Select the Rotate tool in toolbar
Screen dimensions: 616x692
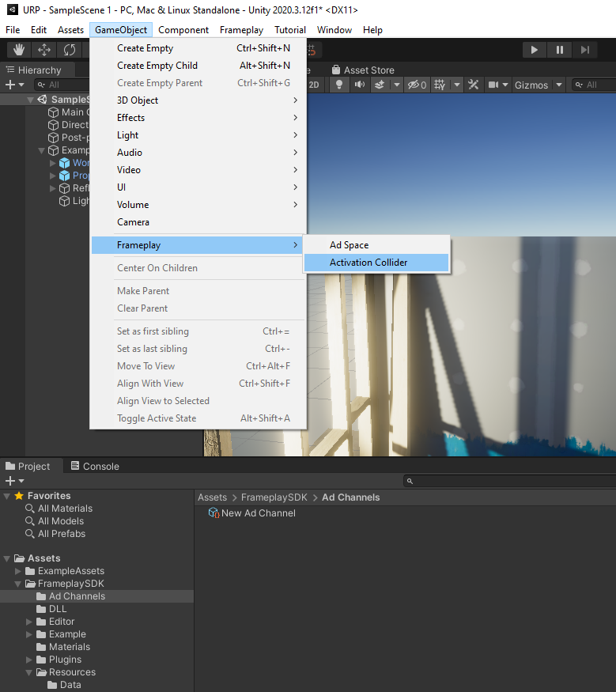coord(70,49)
